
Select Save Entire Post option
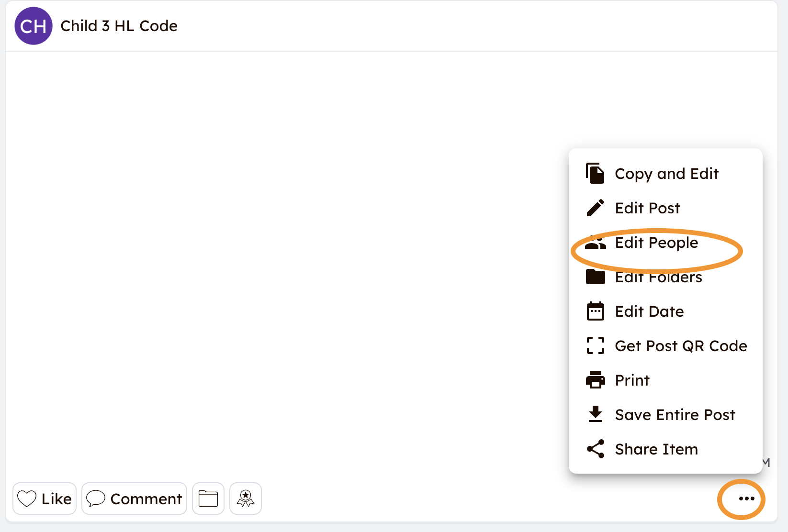tap(665, 415)
